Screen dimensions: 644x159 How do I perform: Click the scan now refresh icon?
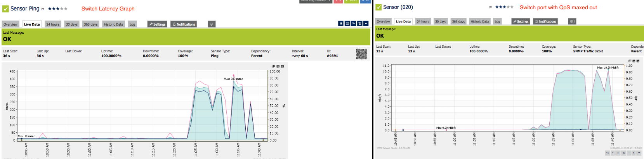pos(353,24)
